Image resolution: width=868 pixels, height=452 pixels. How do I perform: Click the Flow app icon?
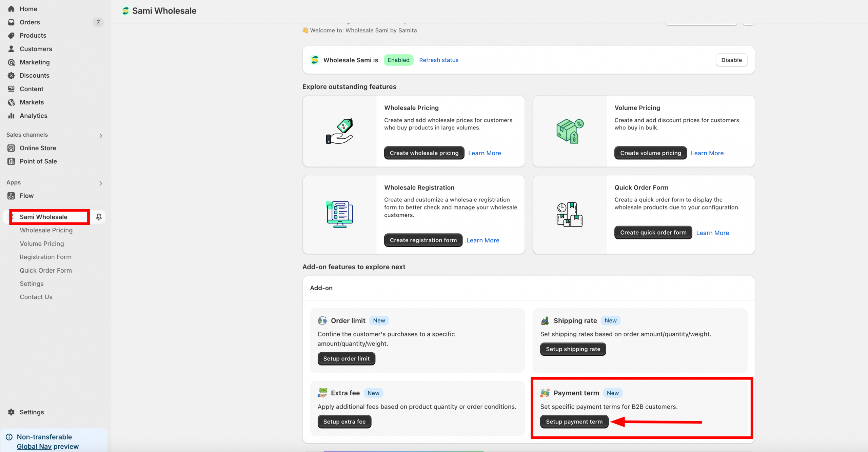tap(11, 196)
